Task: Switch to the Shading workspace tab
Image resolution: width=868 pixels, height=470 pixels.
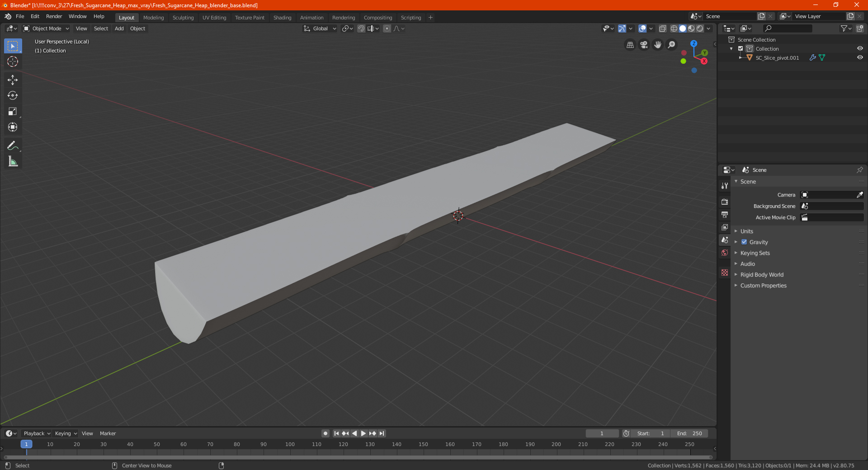Action: 282,18
